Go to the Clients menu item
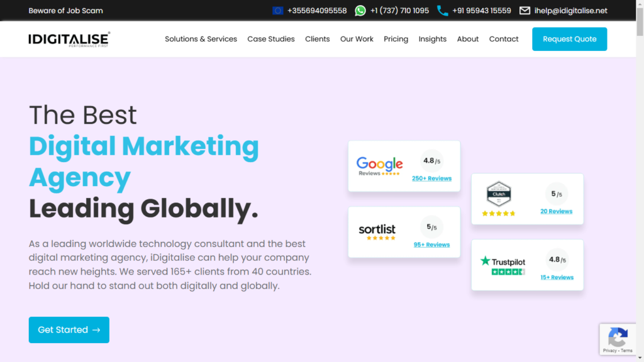644x362 pixels. [317, 39]
